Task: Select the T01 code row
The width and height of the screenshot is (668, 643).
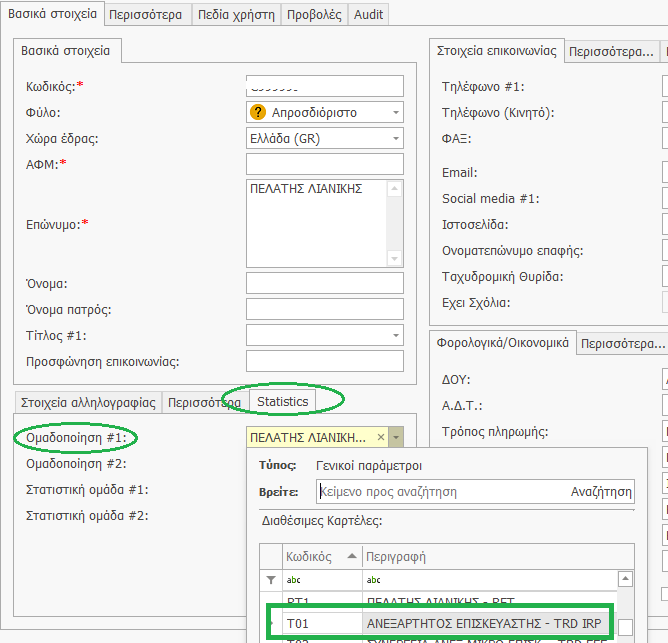Action: point(322,623)
